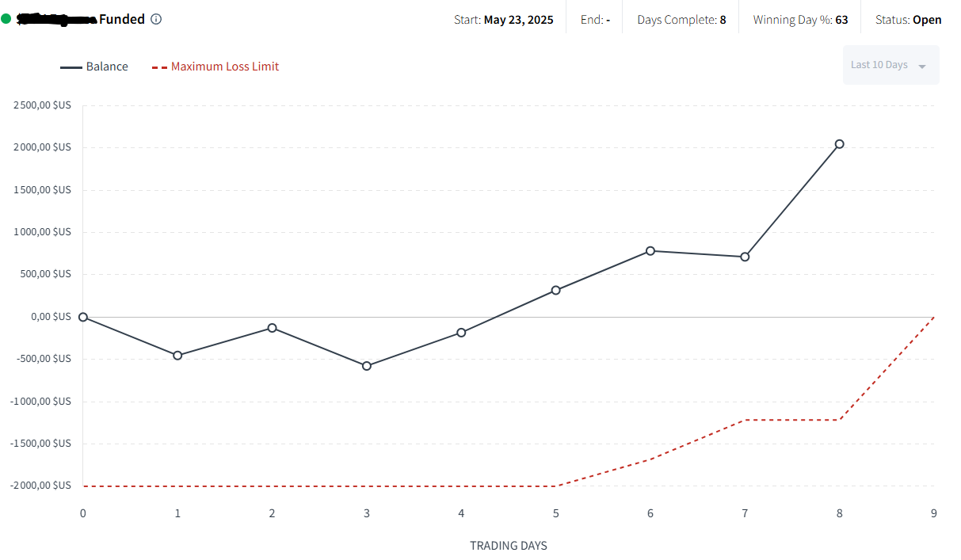
Task: Select the day 2 balance marker
Action: coord(272,328)
